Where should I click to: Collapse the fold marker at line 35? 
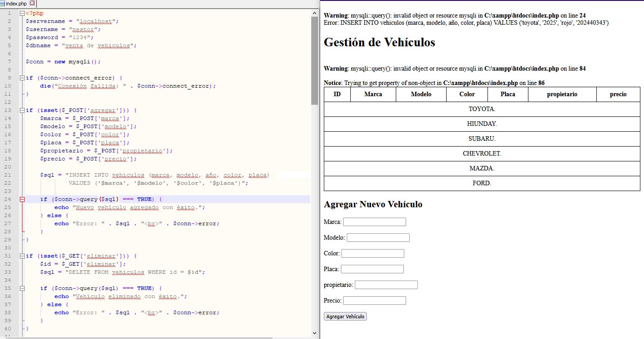coord(22,289)
